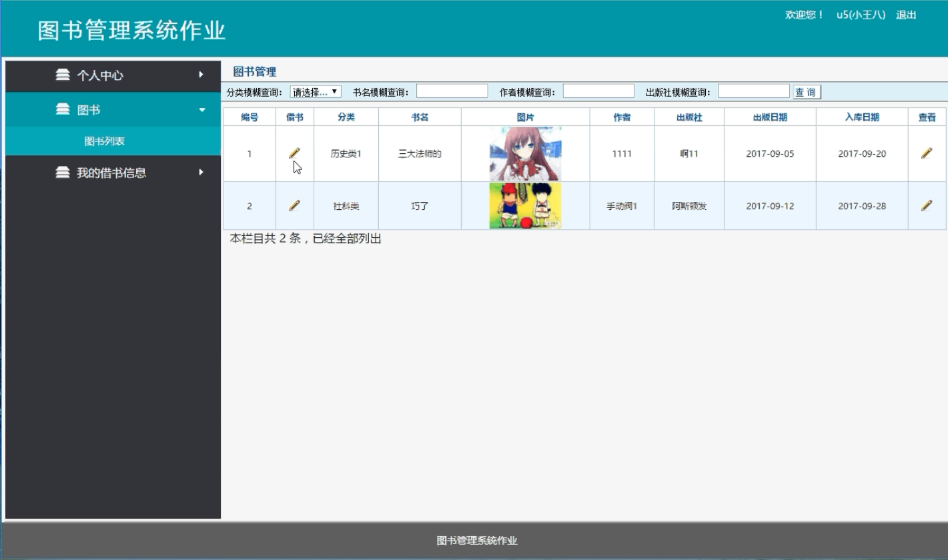Click the 出版社 column header
This screenshot has height=560, width=948.
click(x=689, y=117)
